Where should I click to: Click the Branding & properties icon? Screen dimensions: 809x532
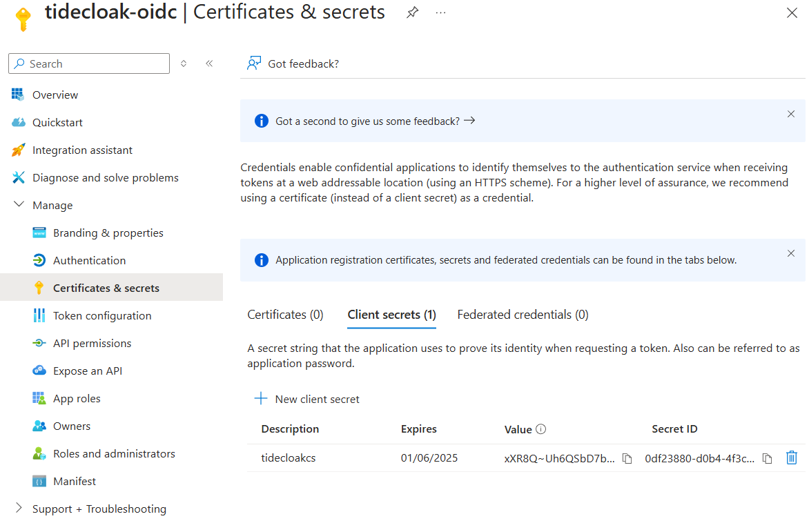(x=39, y=233)
